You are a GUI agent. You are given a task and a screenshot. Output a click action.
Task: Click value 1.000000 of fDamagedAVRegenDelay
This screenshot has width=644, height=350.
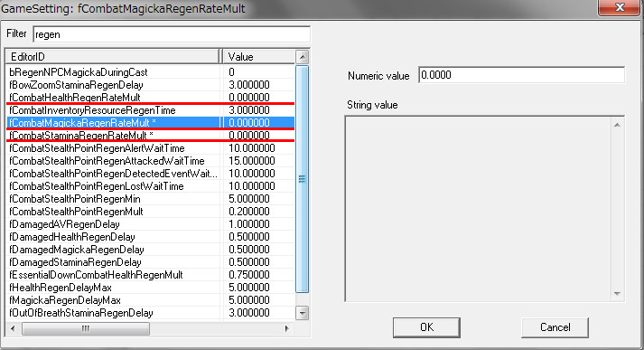click(x=249, y=224)
